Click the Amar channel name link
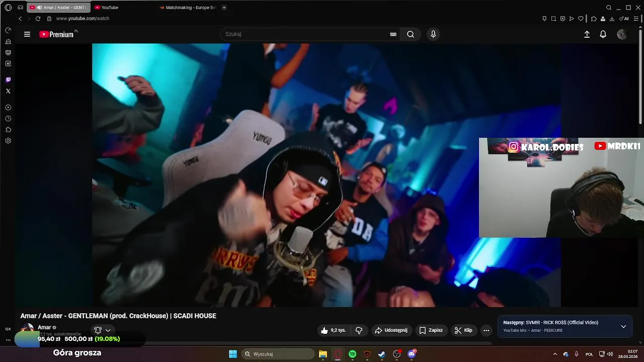 [44, 327]
